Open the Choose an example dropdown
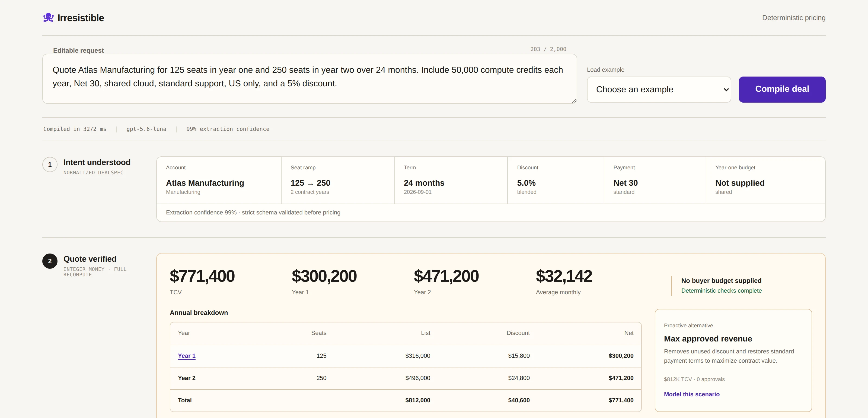Image resolution: width=868 pixels, height=418 pixels. pyautogui.click(x=659, y=89)
